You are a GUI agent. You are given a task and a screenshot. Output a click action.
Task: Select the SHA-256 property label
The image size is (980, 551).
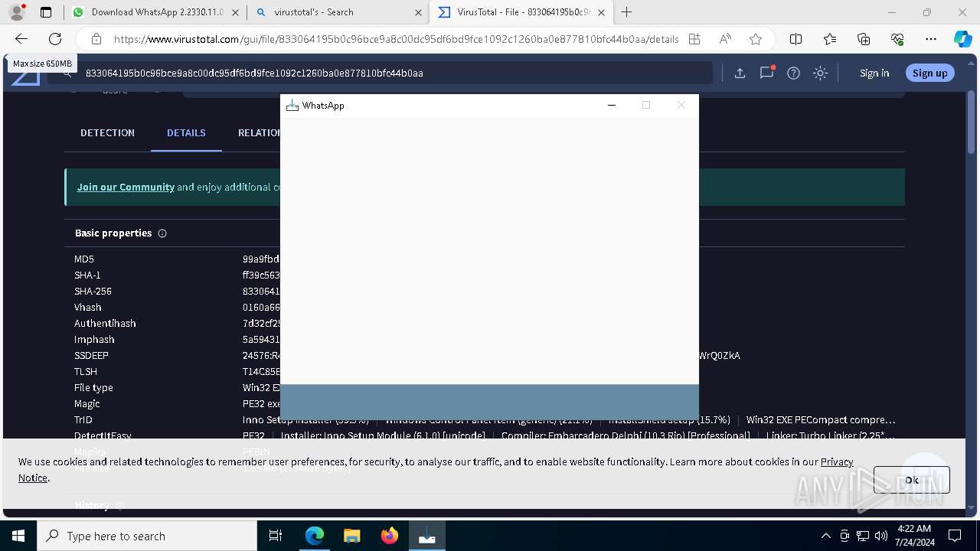(93, 291)
